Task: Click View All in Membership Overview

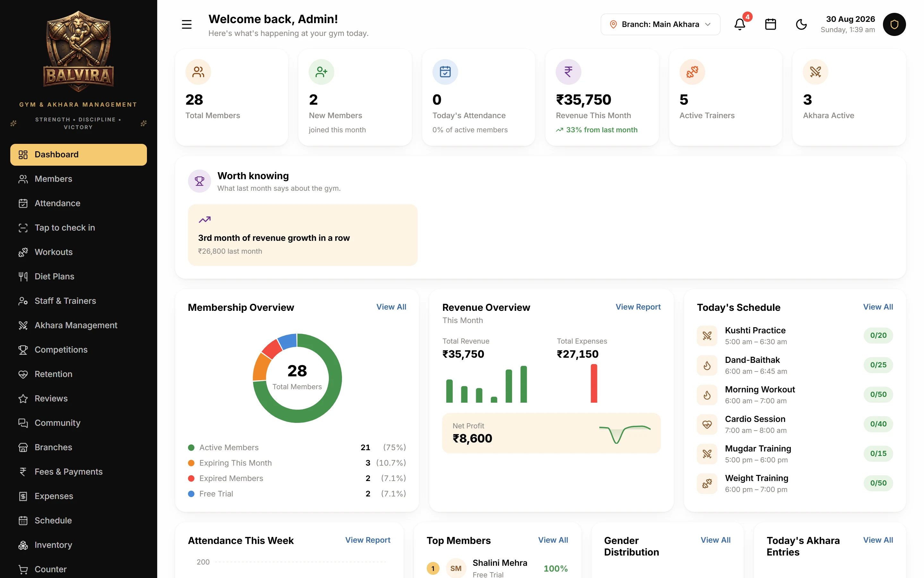Action: [x=391, y=307]
